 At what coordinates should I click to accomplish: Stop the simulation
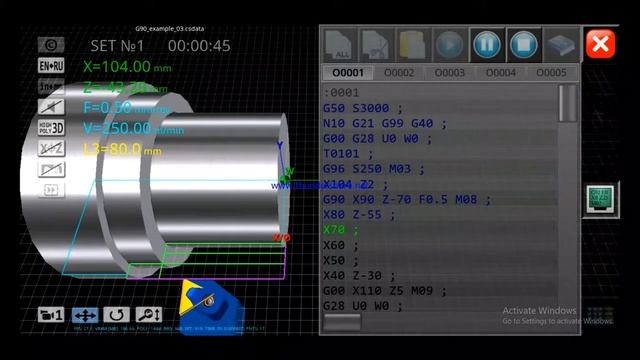[x=524, y=45]
